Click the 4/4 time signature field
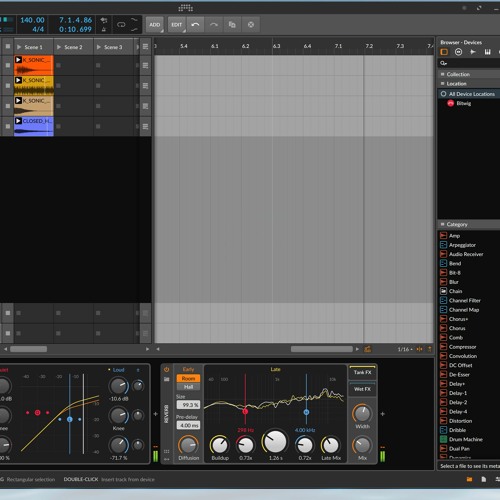The image size is (500, 500). (x=38, y=29)
